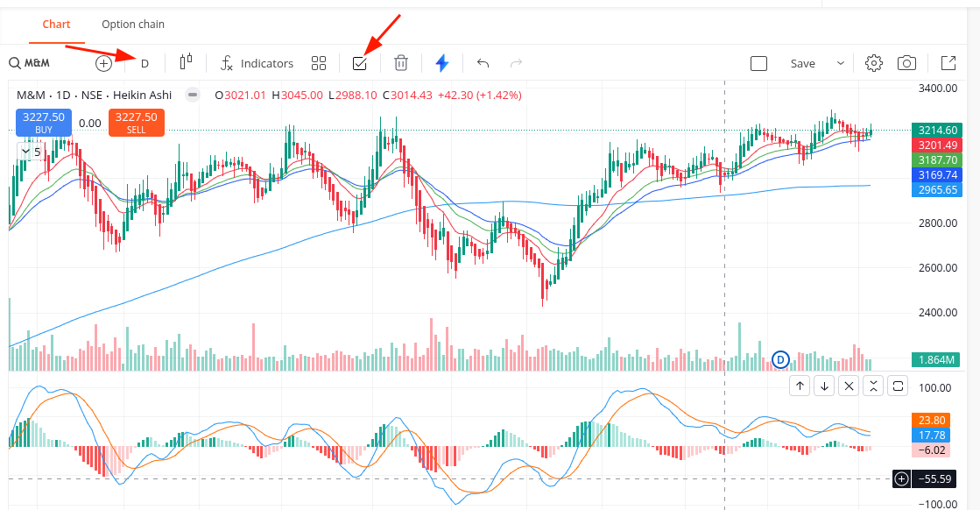Open the Save dropdown chevron
980x510 pixels.
pyautogui.click(x=840, y=62)
